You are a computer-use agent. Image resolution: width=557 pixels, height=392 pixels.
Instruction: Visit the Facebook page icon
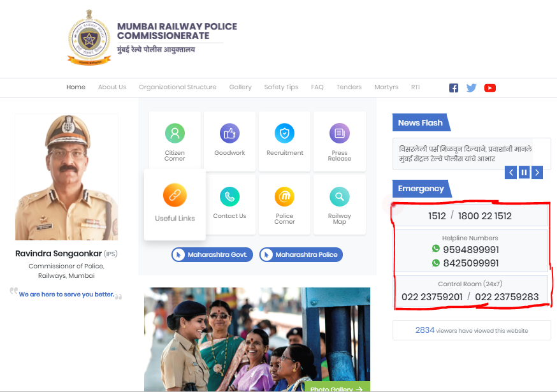point(454,88)
